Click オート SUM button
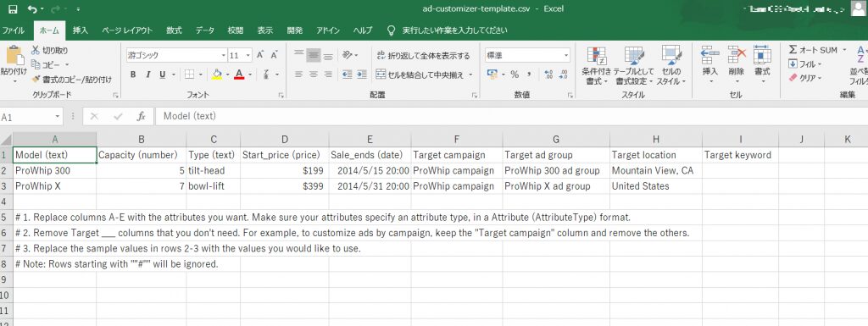Screen dimensions: 868x326 pos(813,50)
